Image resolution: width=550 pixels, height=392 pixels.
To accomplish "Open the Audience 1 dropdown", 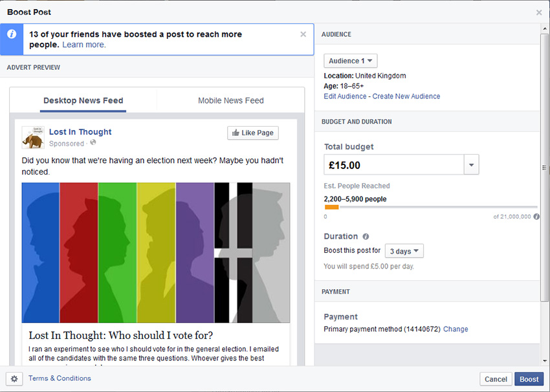I will click(351, 61).
